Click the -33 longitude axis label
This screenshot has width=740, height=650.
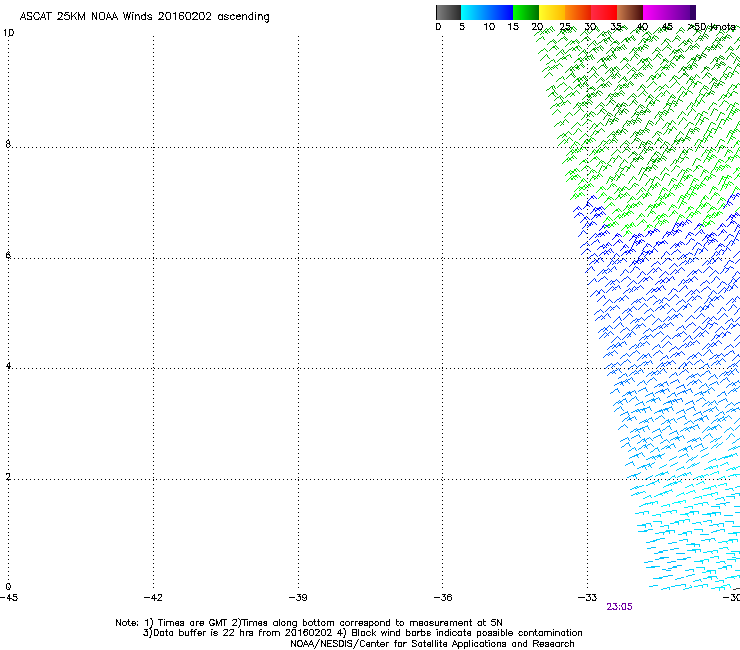(587, 597)
